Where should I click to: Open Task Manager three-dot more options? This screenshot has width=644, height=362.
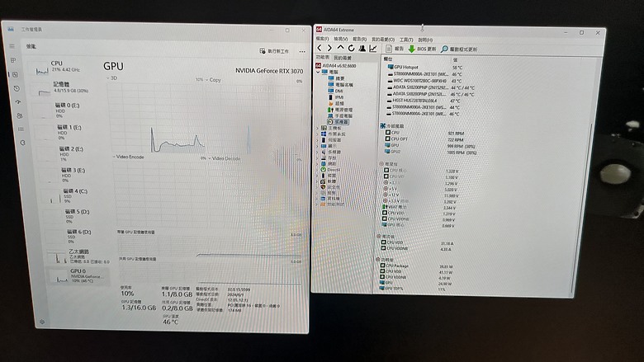(x=302, y=52)
